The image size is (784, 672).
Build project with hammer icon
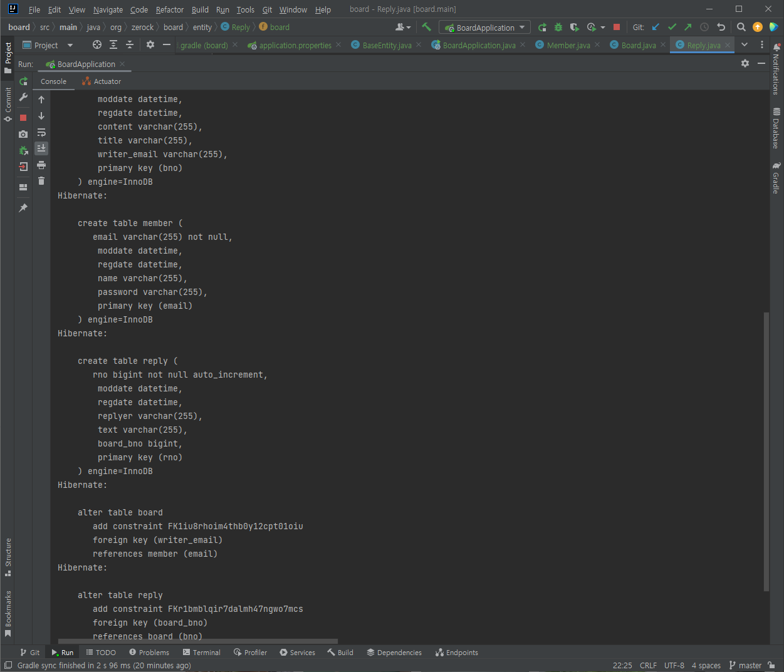click(427, 27)
